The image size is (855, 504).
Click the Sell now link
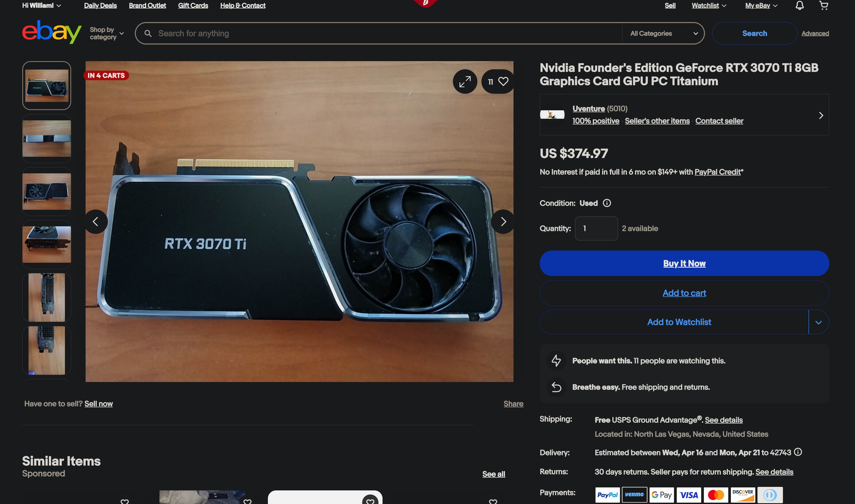(x=98, y=404)
